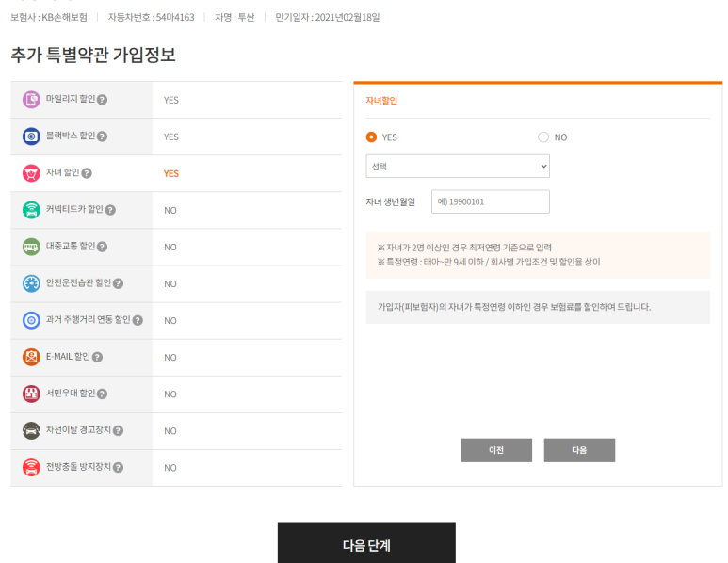
Task: Show help for 차선이탈 경고장치
Action: click(118, 430)
